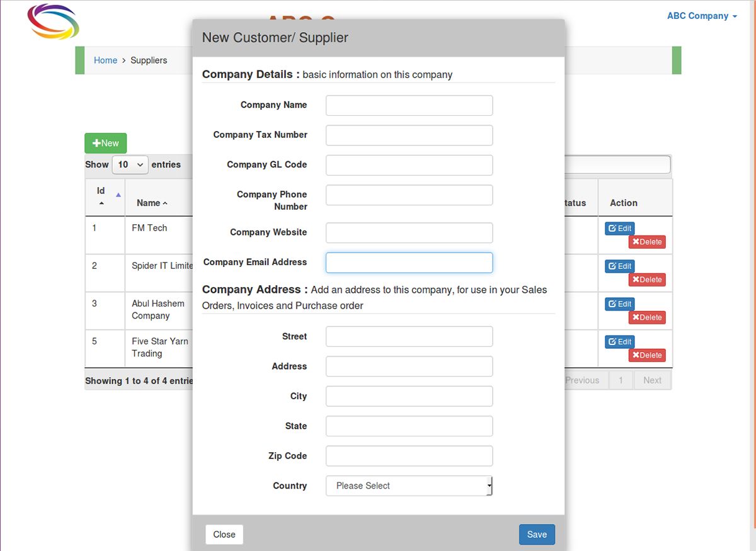756x551 pixels.
Task: Click the New Customer/ Supplier dialog title
Action: (x=275, y=37)
